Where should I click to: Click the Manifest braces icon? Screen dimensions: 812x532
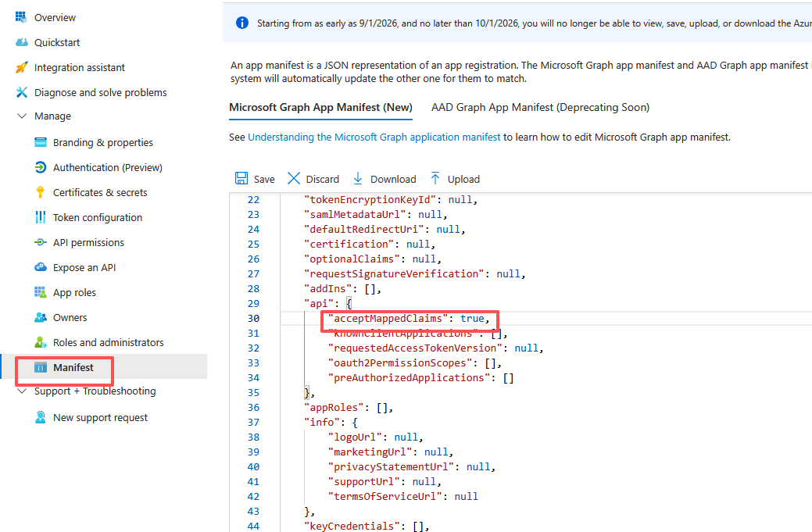41,367
